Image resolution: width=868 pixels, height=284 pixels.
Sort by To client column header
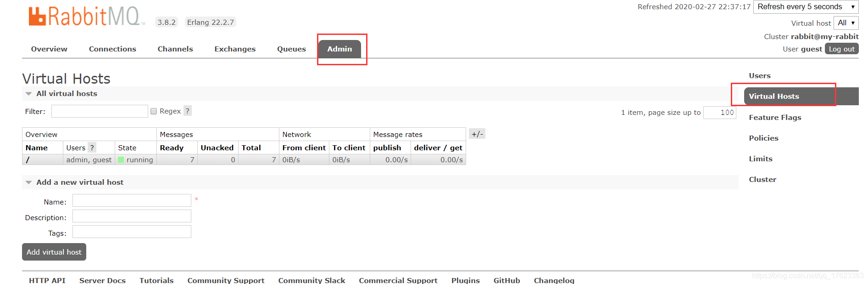[349, 148]
